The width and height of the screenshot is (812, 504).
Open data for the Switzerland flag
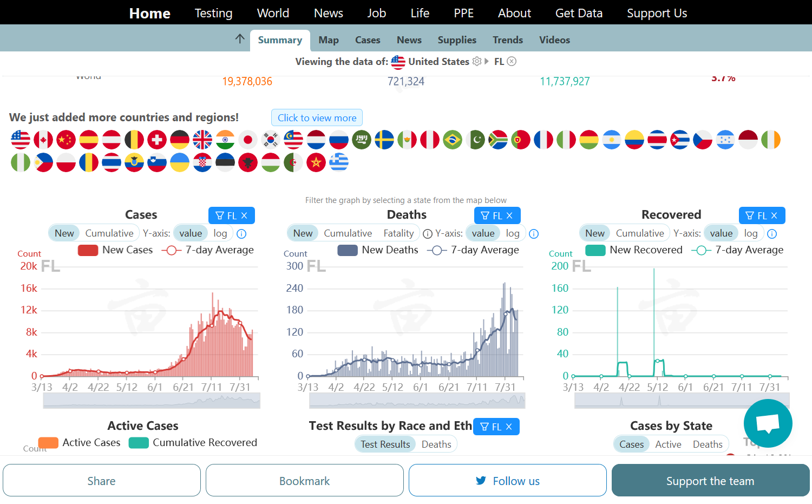tap(157, 140)
